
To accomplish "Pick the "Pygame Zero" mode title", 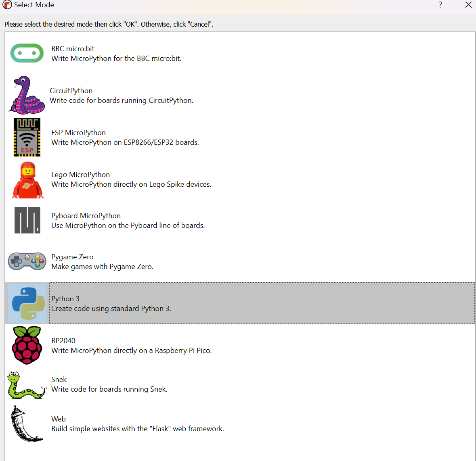I will [x=72, y=257].
